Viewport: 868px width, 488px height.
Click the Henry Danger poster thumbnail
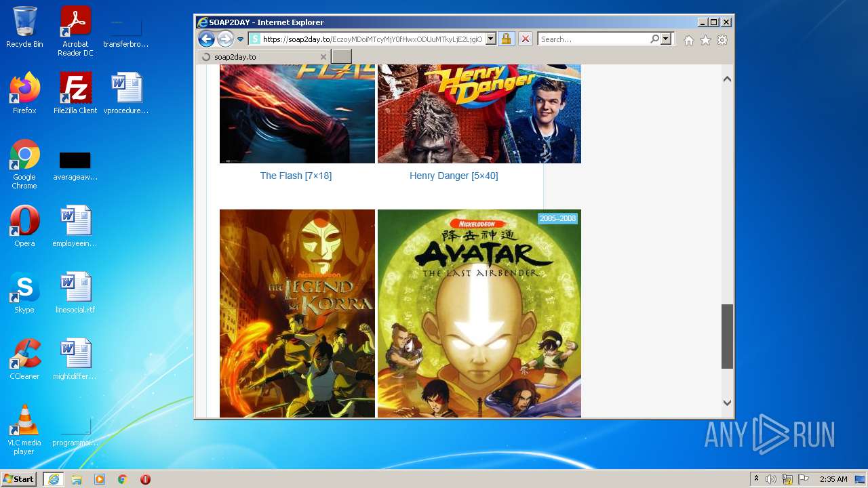[479, 114]
